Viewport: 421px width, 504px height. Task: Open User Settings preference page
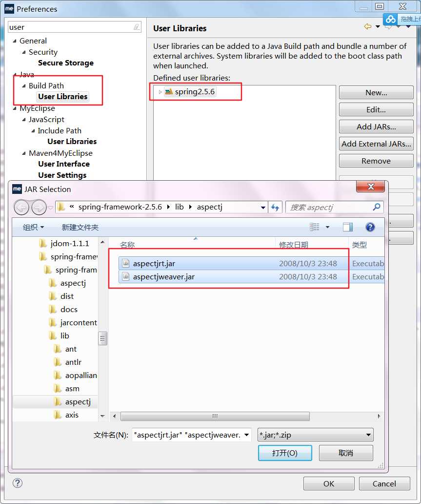(62, 175)
